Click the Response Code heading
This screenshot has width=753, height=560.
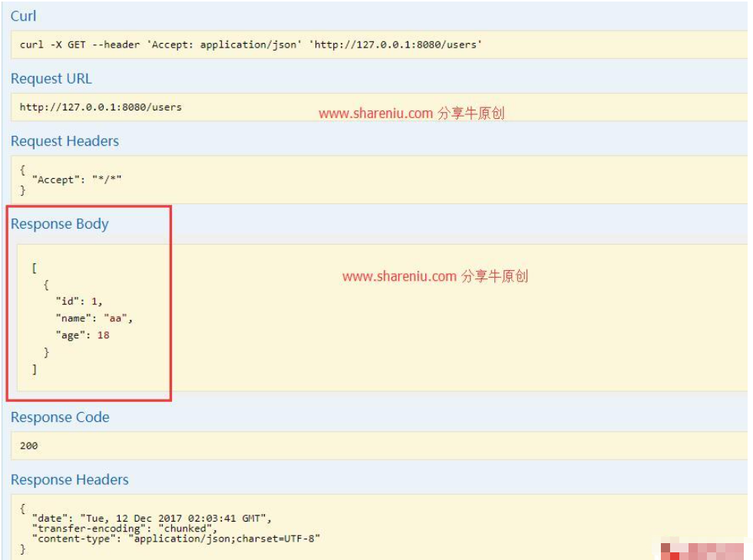click(60, 417)
